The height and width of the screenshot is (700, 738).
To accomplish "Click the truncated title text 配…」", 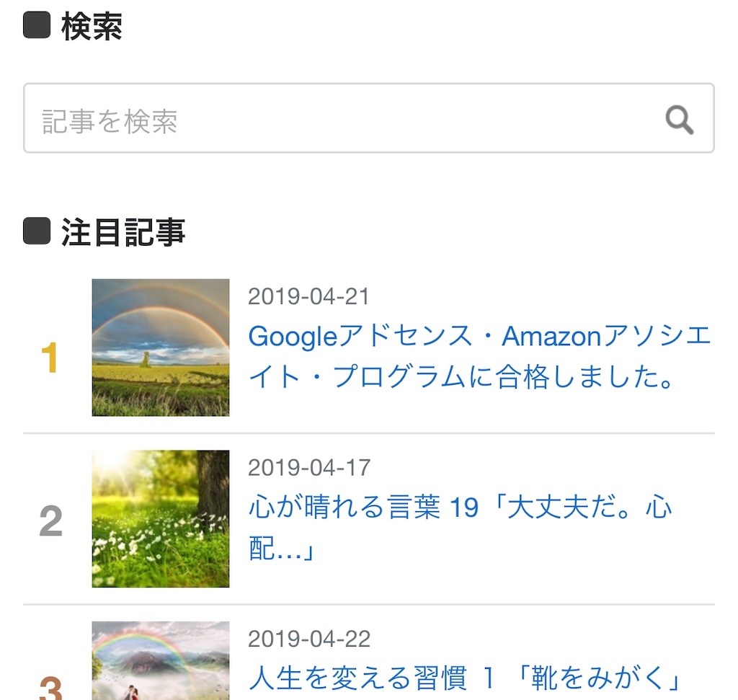I will [282, 549].
